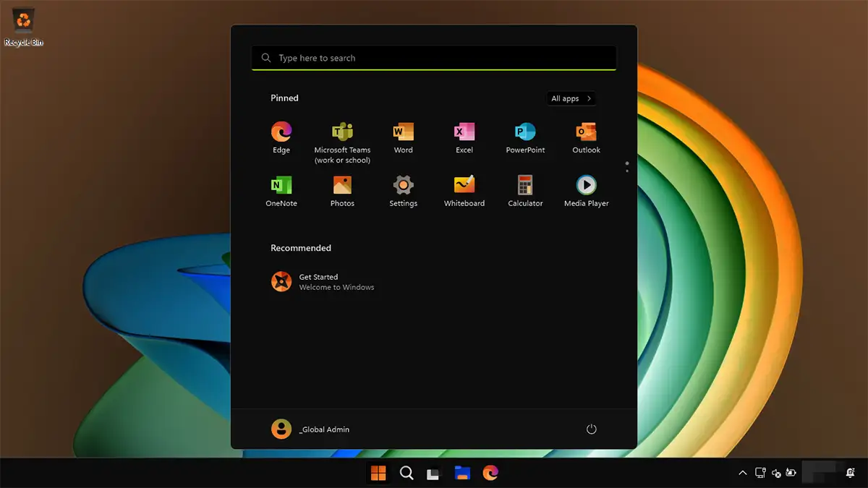Click the power button
868x488 pixels.
click(x=591, y=429)
